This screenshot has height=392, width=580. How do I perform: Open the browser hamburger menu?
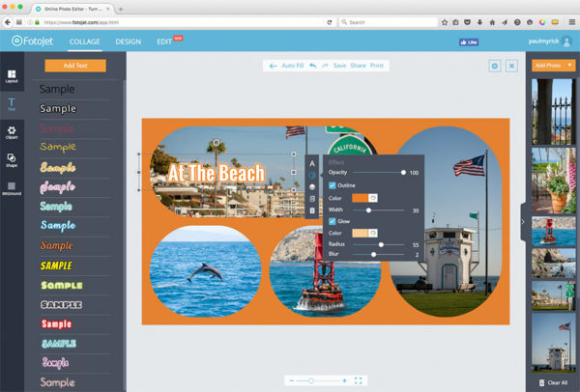coord(572,22)
